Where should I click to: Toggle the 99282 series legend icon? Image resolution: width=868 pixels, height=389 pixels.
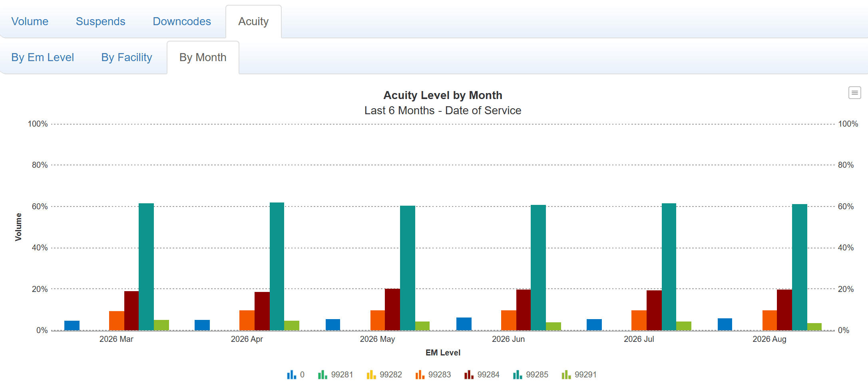(371, 375)
